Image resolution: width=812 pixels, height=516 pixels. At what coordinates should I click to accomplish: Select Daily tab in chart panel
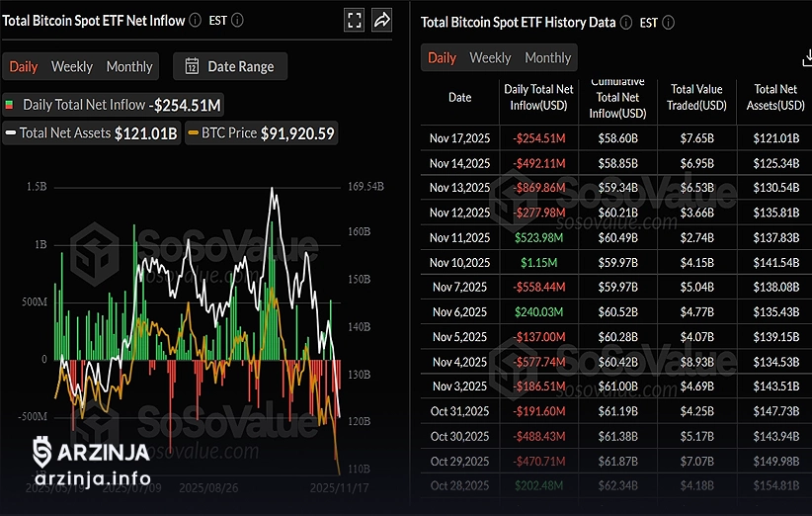[x=24, y=66]
